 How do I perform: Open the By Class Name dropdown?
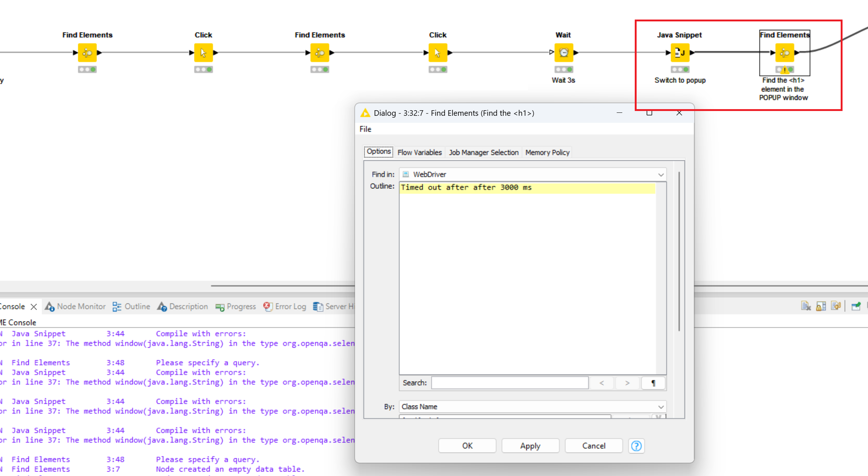pyautogui.click(x=661, y=407)
